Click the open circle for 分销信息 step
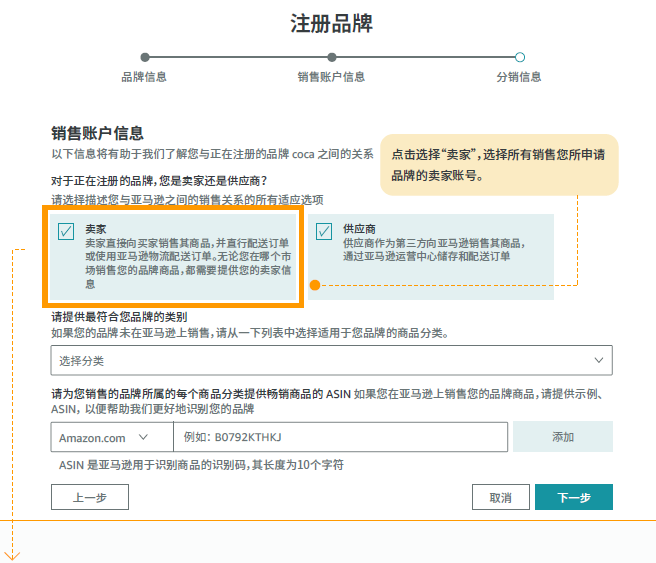Screen dimensions: 656x563 click(520, 57)
